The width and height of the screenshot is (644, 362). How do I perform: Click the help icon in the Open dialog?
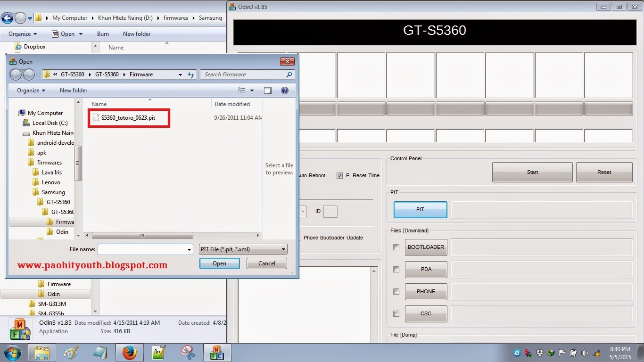click(284, 90)
